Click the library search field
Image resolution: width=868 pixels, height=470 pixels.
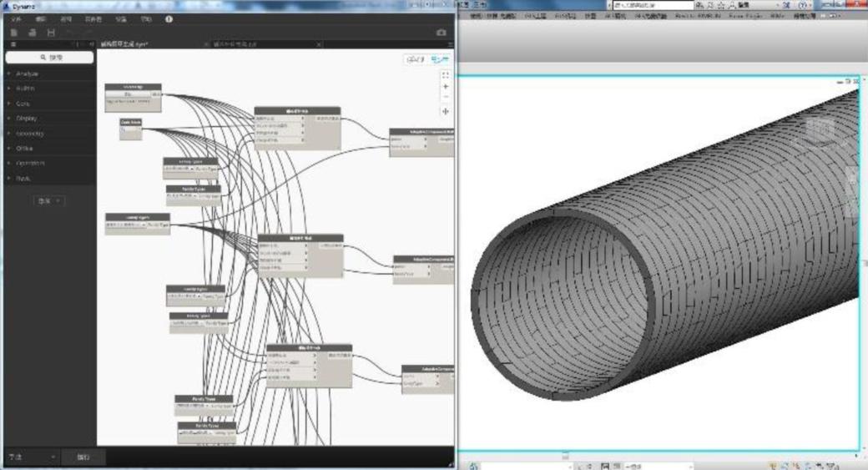point(50,58)
